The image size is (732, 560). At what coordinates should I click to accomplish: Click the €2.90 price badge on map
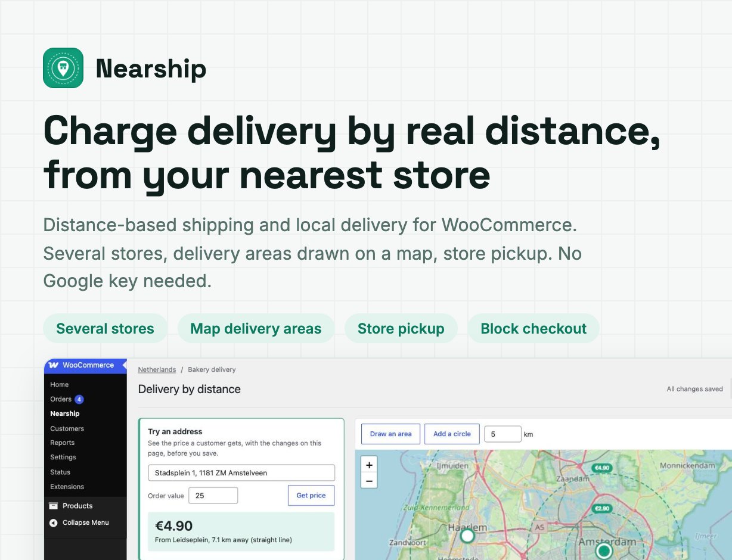click(601, 509)
